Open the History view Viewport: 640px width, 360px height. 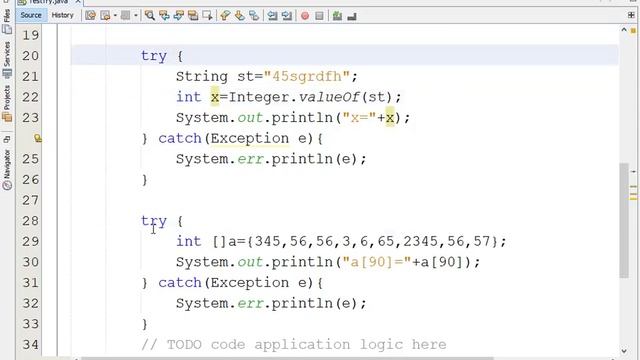pos(62,16)
